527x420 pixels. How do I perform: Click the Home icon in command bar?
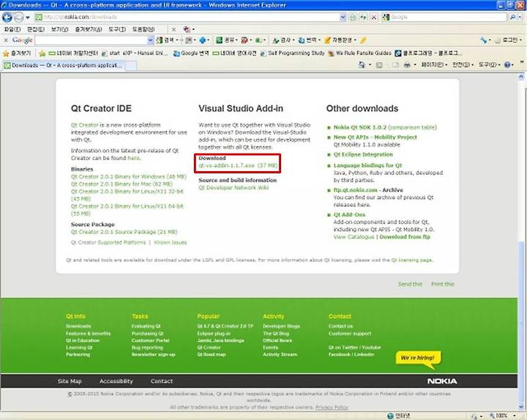(x=362, y=65)
